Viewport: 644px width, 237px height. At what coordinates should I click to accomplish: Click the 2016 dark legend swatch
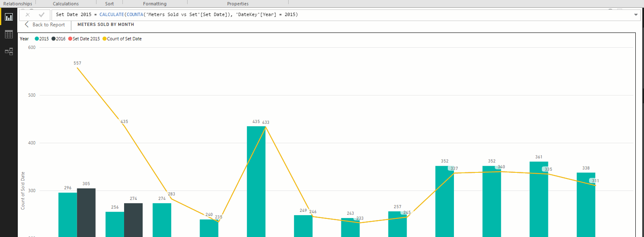click(53, 39)
